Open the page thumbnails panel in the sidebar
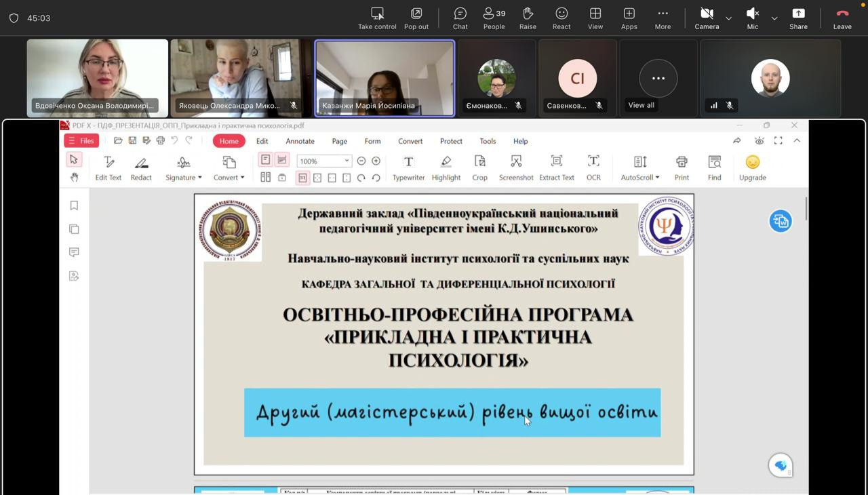Image resolution: width=868 pixels, height=495 pixels. [74, 229]
